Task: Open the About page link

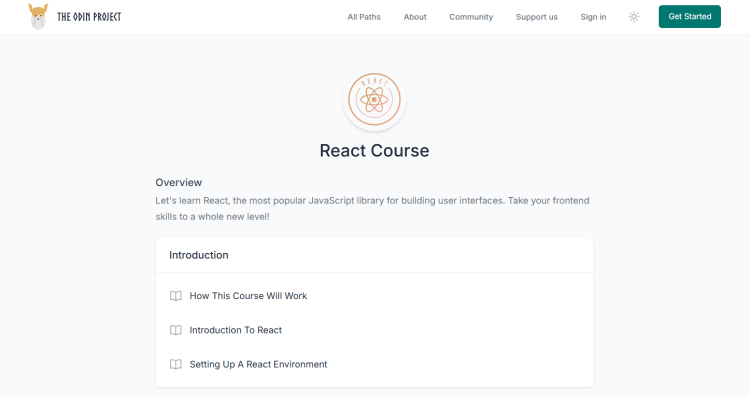Action: tap(415, 17)
